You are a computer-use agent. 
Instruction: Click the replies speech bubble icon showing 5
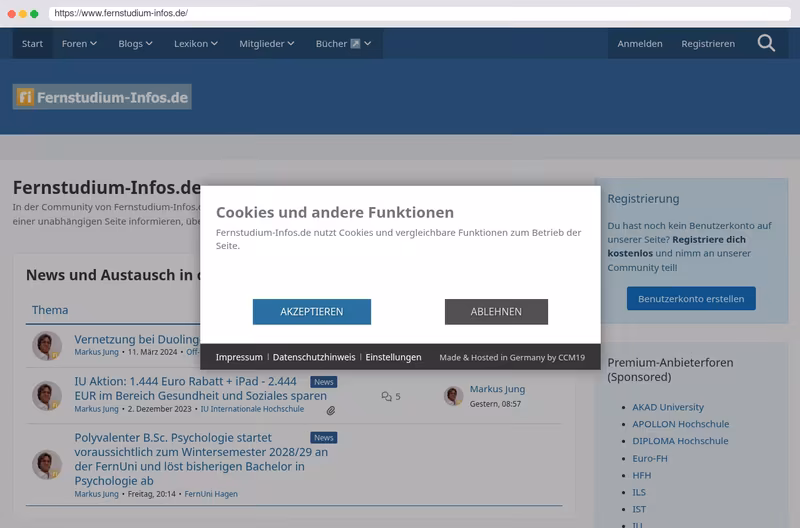coord(386,396)
